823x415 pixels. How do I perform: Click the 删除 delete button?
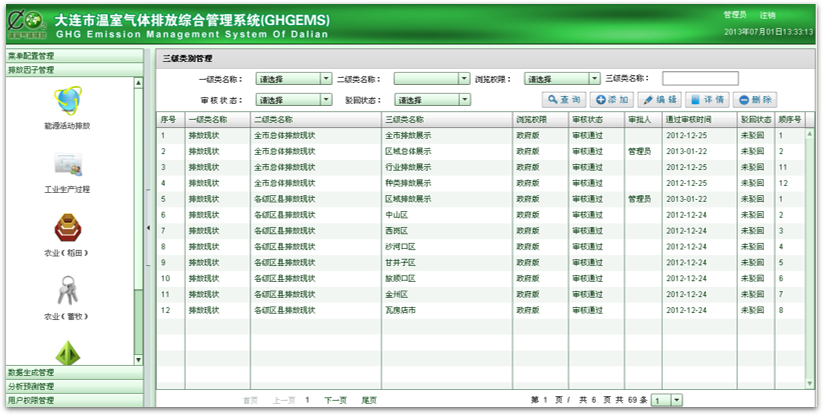pyautogui.click(x=755, y=100)
